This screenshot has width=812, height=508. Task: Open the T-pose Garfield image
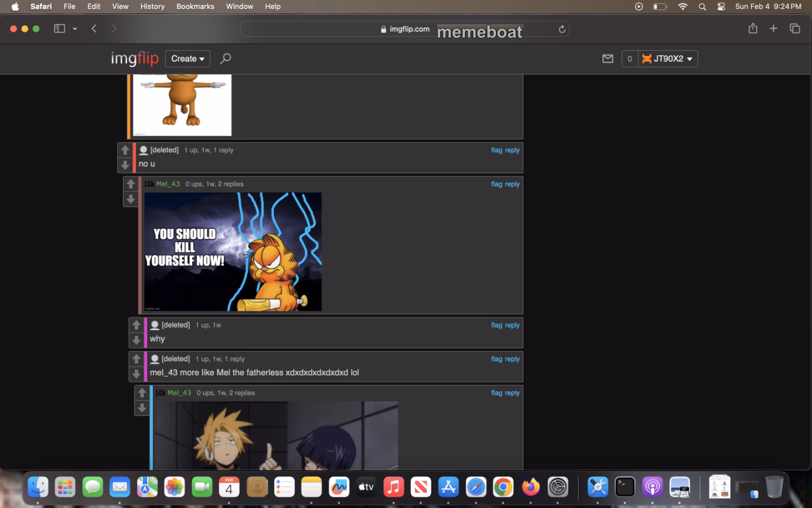coord(182,105)
